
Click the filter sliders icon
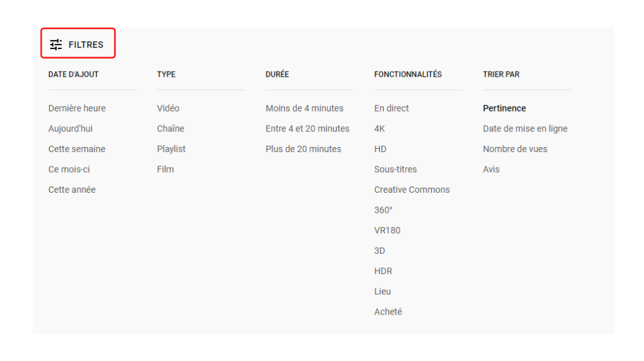pos(56,44)
